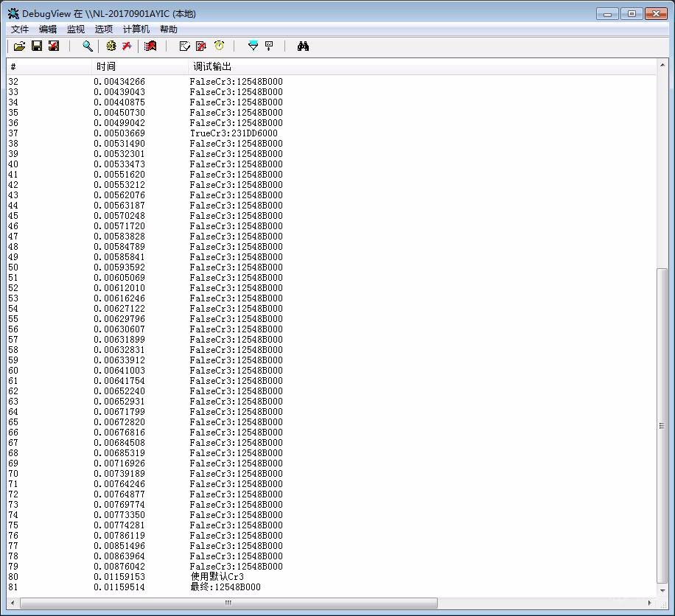Click time value 0.00434266
675x616 pixels.
click(119, 82)
